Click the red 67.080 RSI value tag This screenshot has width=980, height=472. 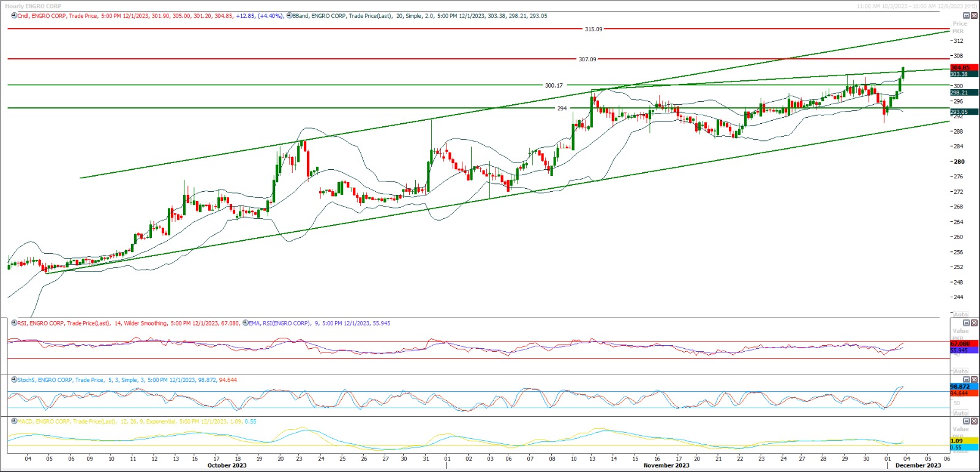964,344
